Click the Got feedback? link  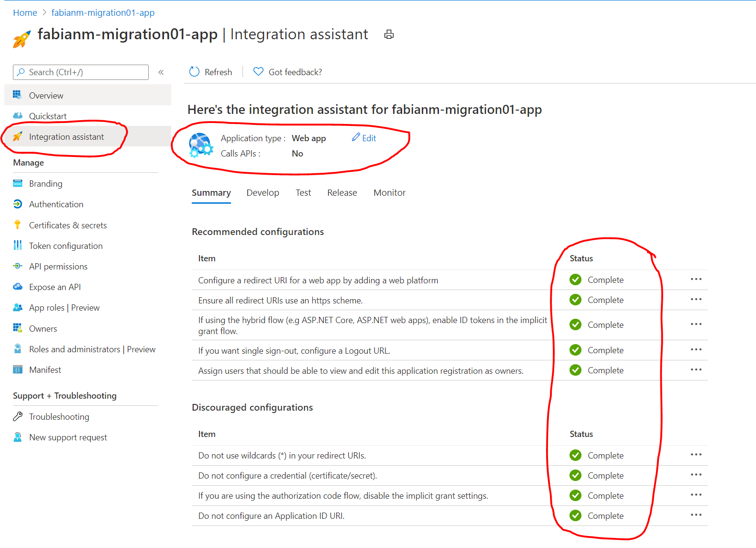point(295,72)
